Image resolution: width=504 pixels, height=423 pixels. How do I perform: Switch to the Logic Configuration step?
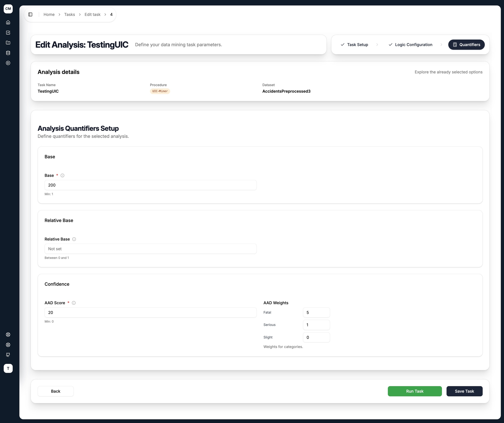(x=410, y=45)
